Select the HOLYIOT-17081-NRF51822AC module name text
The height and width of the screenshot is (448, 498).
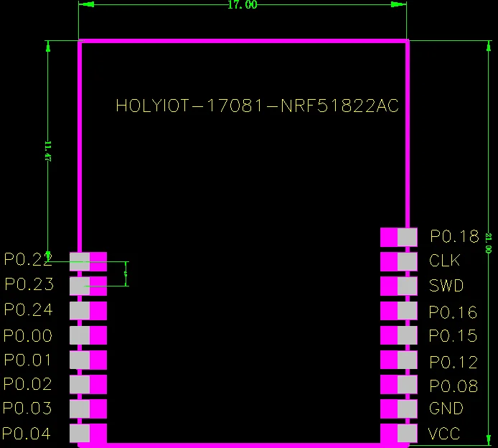pyautogui.click(x=258, y=106)
